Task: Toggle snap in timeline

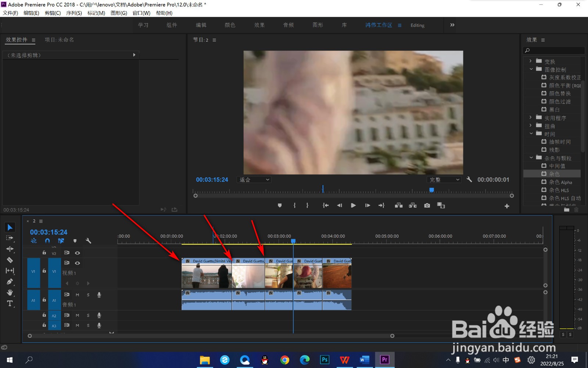Action: tap(47, 241)
